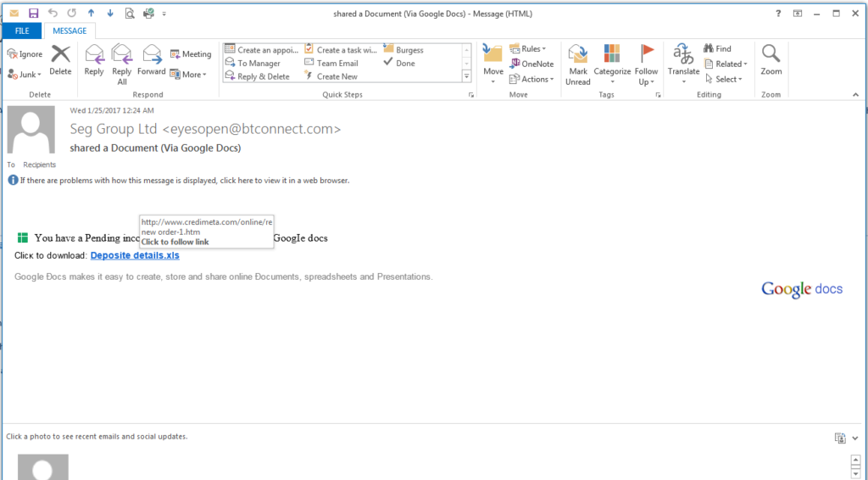Open the Actions dropdown
The height and width of the screenshot is (480, 868).
tap(531, 79)
